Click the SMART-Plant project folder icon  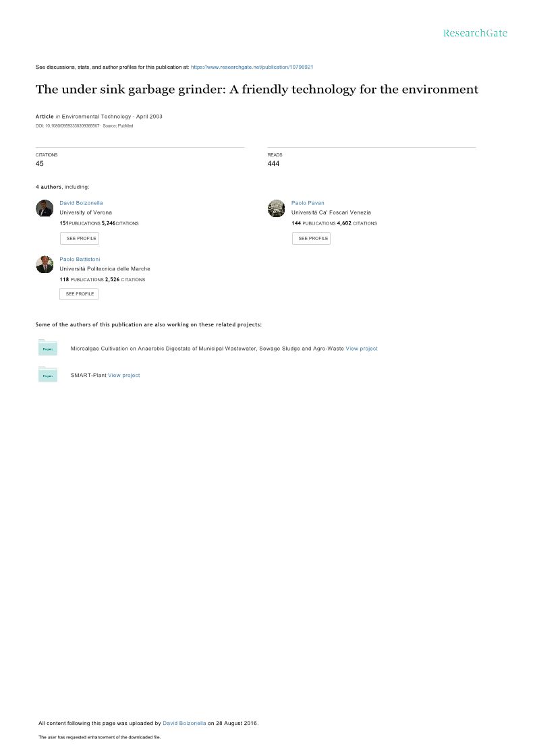47,374
